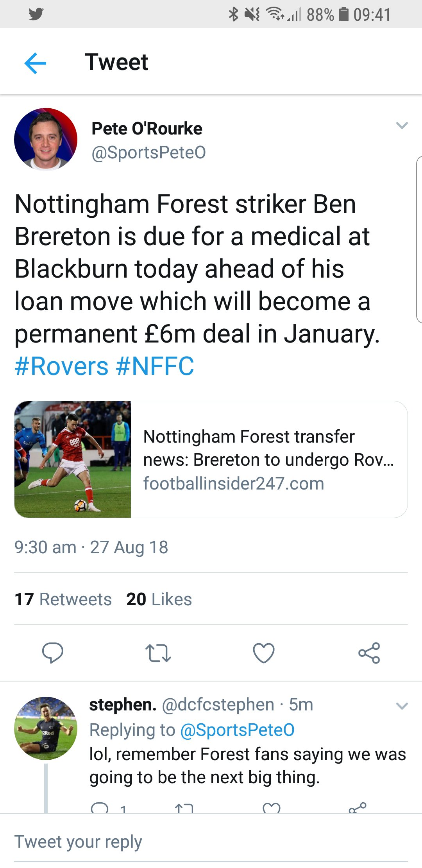Retweet the Ben Brereton tweet
The height and width of the screenshot is (868, 422).
pyautogui.click(x=158, y=653)
